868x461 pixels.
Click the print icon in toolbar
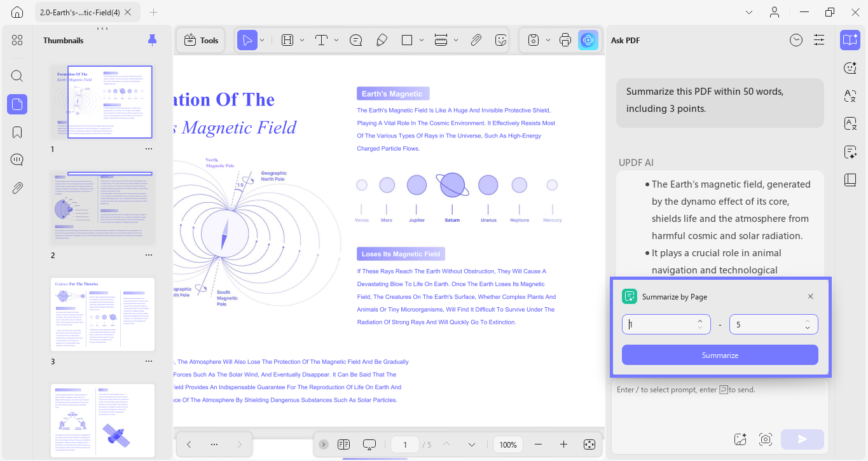click(x=565, y=40)
